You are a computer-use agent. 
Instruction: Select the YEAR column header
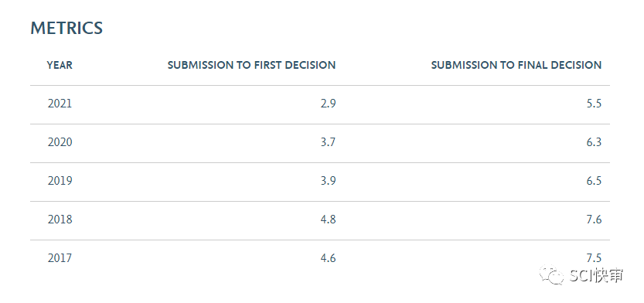pos(60,65)
